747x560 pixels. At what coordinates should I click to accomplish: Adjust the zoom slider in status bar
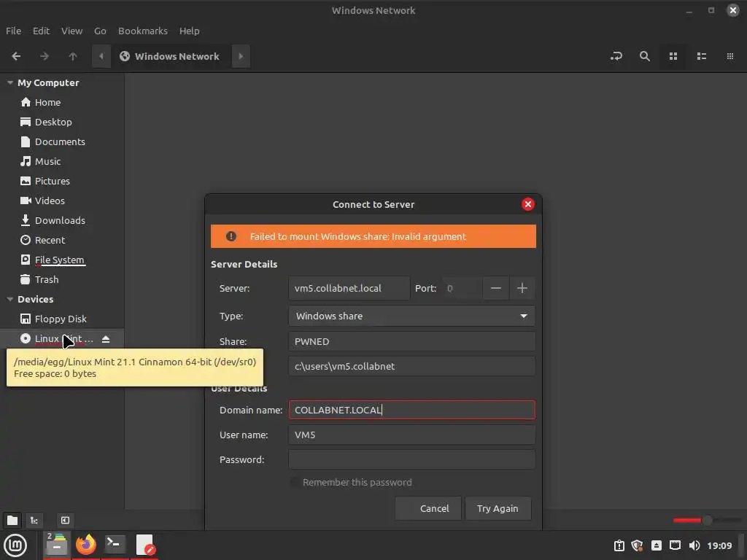tap(708, 520)
